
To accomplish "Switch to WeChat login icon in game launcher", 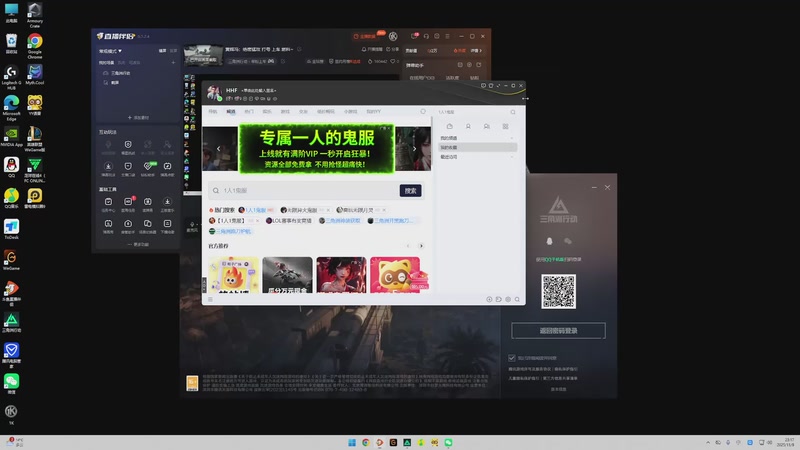I will point(567,241).
